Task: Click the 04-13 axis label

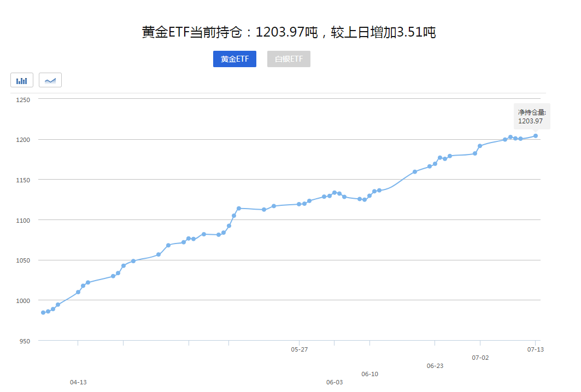Action: click(78, 382)
